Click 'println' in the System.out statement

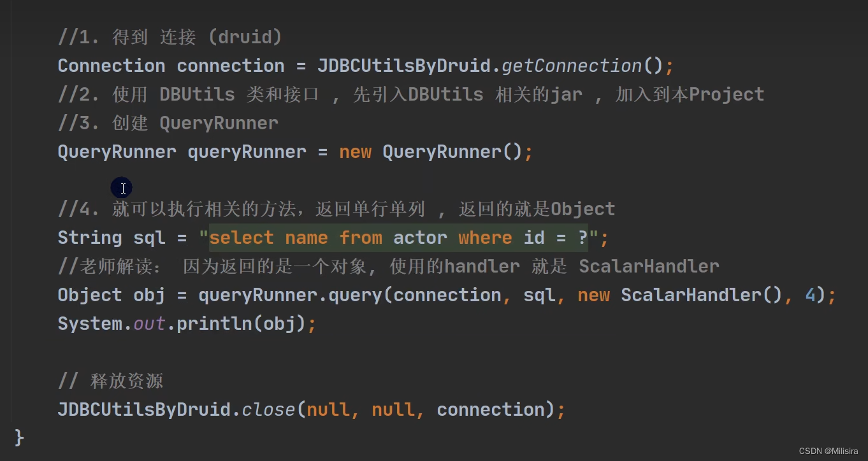click(214, 324)
